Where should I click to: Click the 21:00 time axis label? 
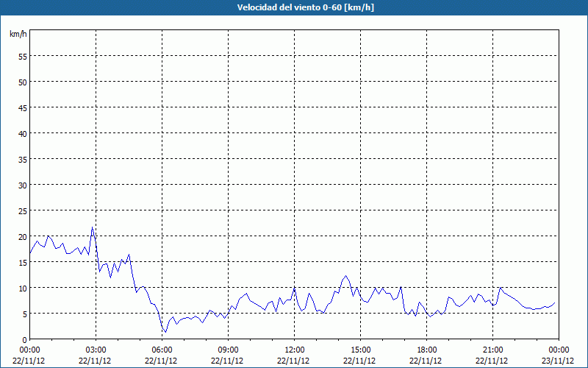click(492, 350)
